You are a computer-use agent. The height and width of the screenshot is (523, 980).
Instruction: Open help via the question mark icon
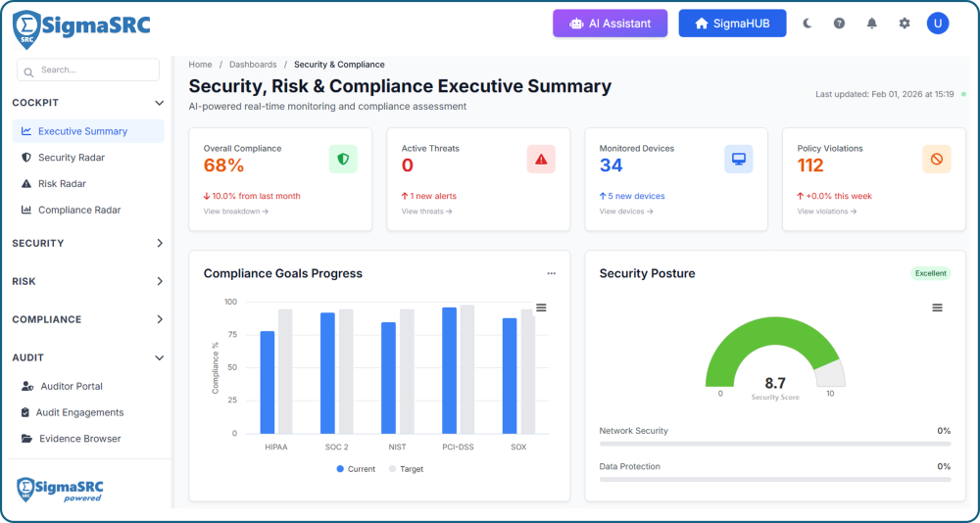click(x=840, y=24)
